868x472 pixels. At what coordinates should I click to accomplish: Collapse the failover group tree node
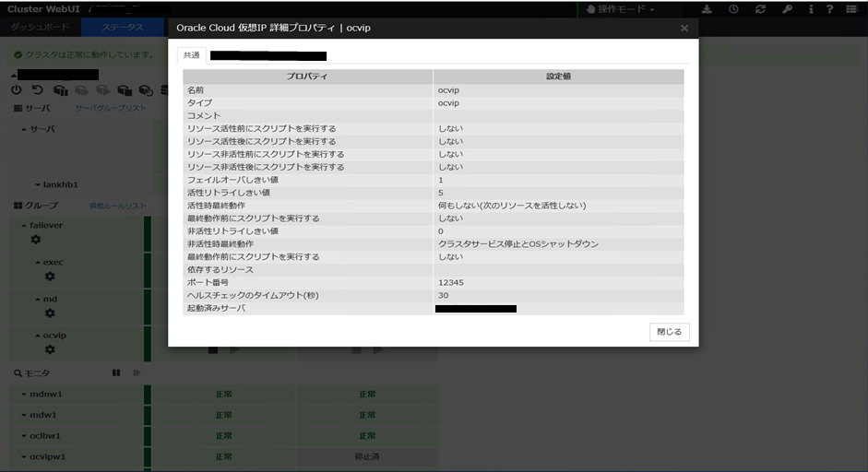23,225
